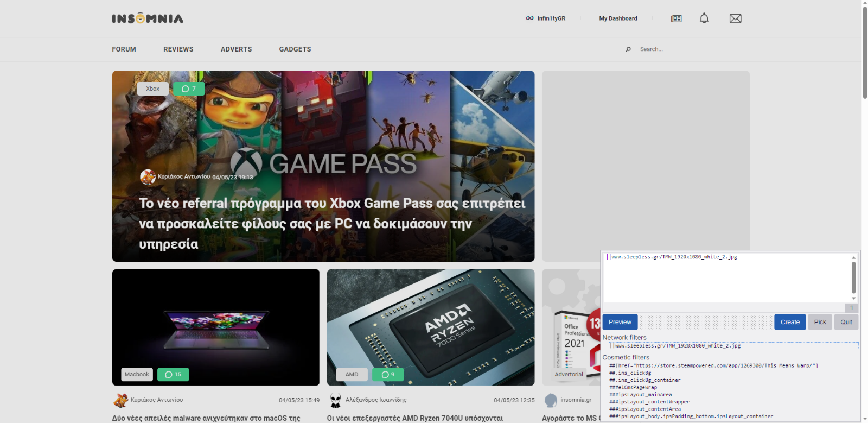
Task: Open notifications bell icon
Action: click(704, 18)
